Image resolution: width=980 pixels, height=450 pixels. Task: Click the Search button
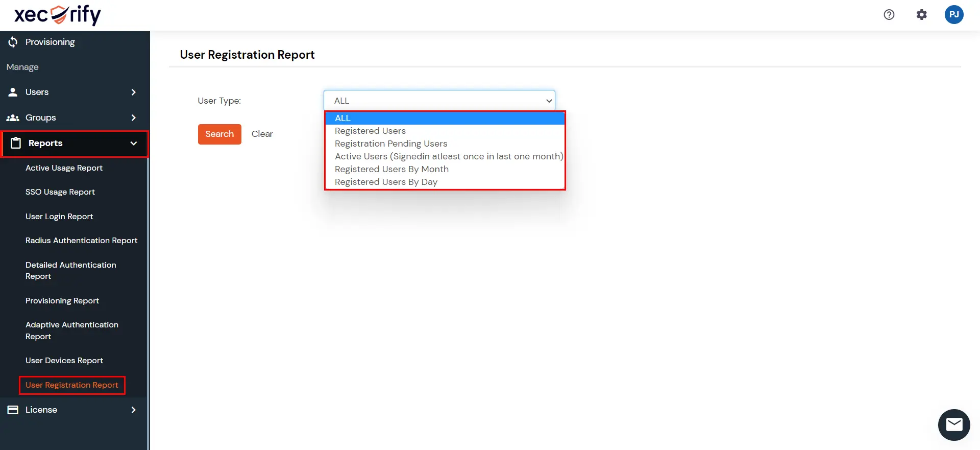[x=219, y=134]
